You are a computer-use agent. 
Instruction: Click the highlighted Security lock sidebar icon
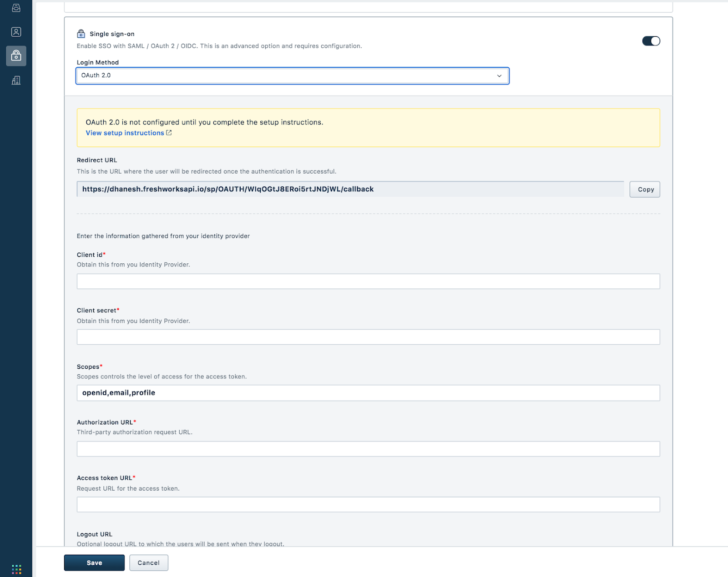point(16,56)
